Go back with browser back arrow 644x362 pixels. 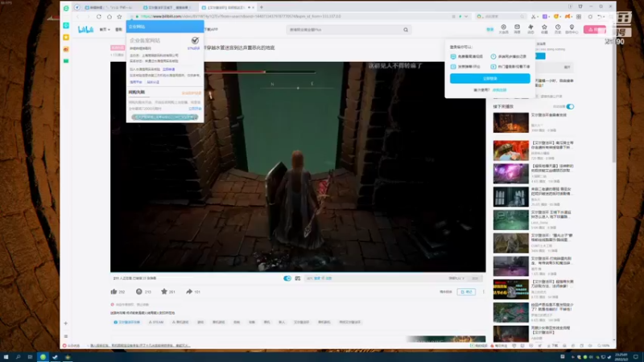point(77,16)
